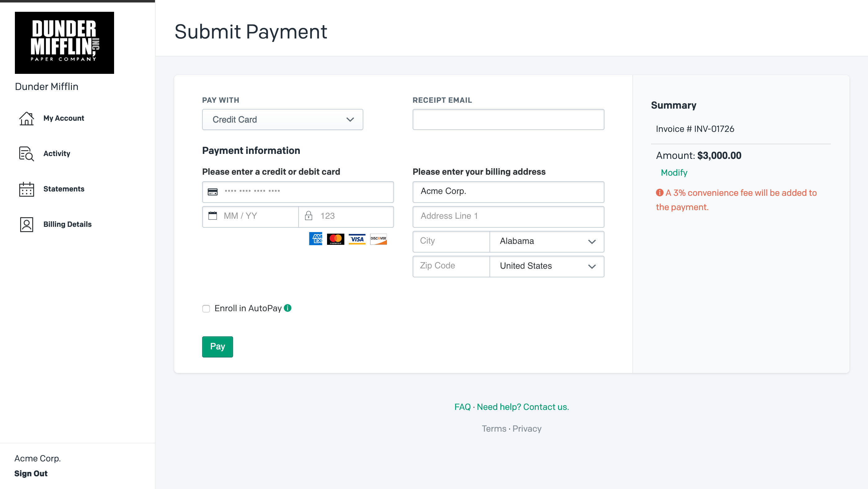This screenshot has height=489, width=868.
Task: Go to Statements in the sidebar
Action: 64,189
